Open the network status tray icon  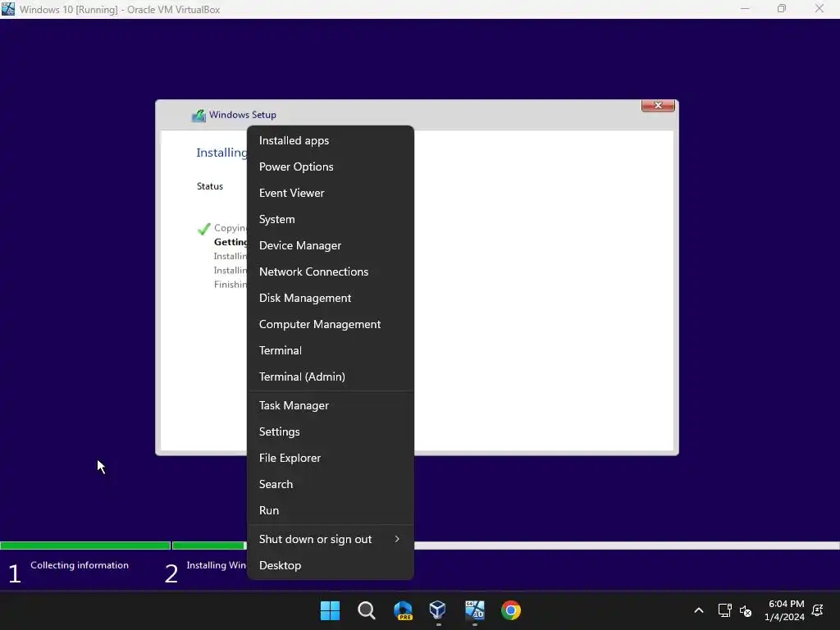(724, 610)
